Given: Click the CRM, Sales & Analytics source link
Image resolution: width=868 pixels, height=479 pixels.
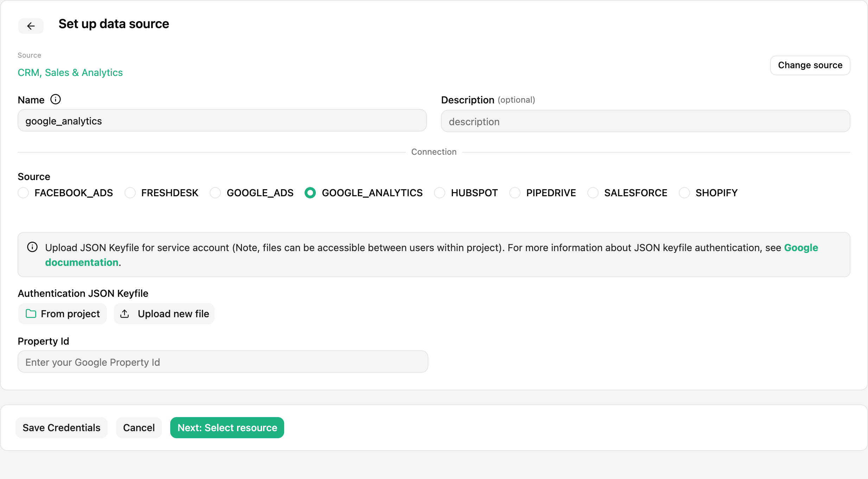Looking at the screenshot, I should 70,72.
